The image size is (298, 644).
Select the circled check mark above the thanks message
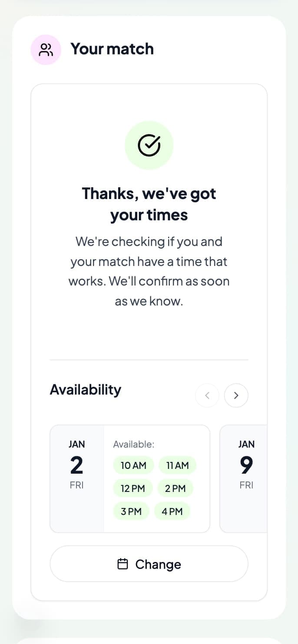coord(149,145)
